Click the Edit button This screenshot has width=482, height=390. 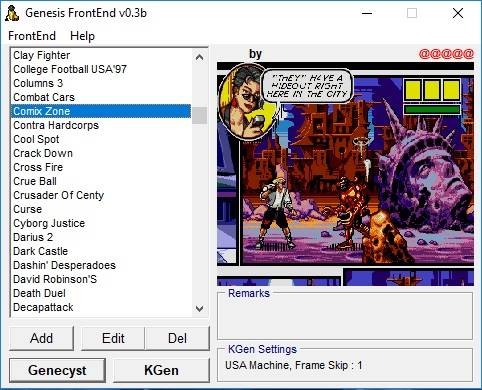coord(113,338)
